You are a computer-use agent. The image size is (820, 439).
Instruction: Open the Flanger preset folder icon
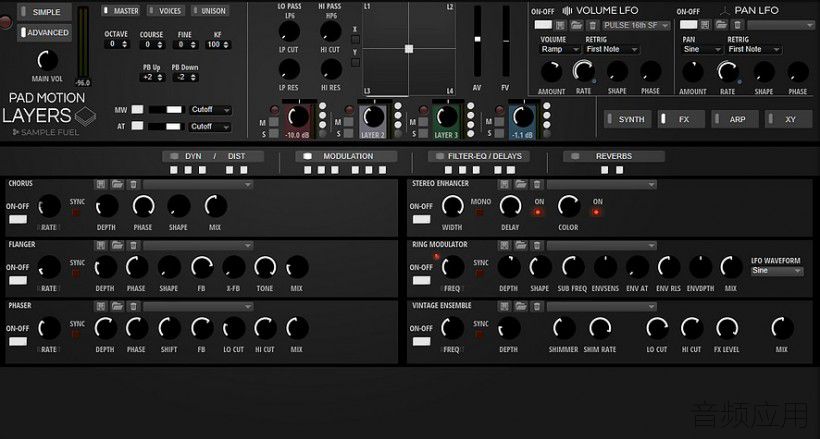(x=117, y=245)
